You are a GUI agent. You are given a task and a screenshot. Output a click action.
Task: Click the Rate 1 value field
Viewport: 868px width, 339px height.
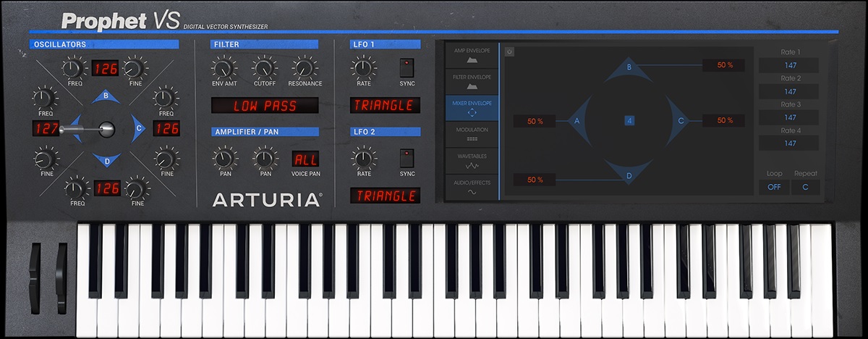(789, 66)
